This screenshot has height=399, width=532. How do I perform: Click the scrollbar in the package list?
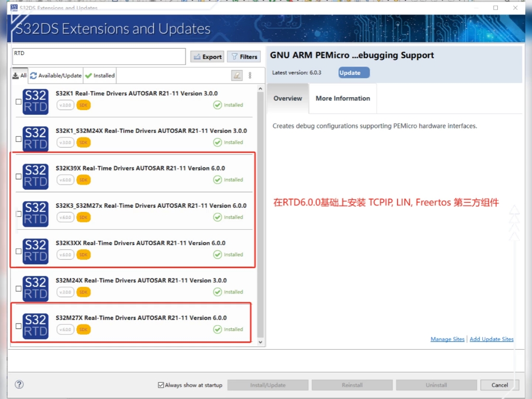point(261,208)
